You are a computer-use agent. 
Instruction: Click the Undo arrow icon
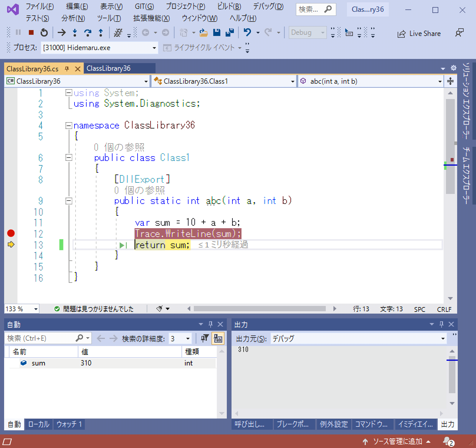pyautogui.click(x=247, y=32)
